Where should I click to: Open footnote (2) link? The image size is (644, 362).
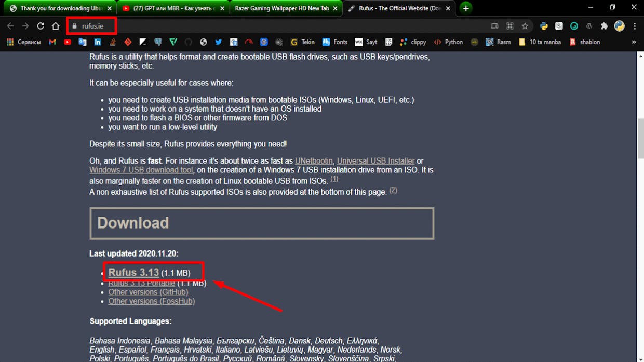pos(393,190)
